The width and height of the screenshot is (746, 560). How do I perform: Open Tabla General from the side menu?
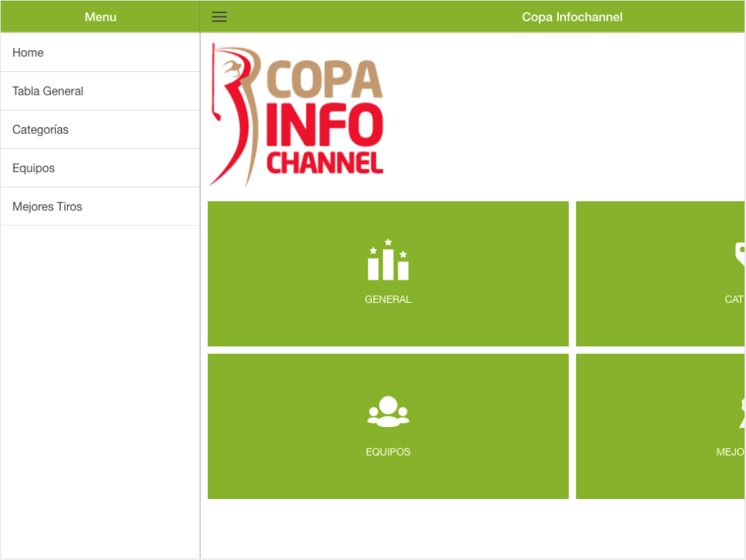tap(100, 91)
